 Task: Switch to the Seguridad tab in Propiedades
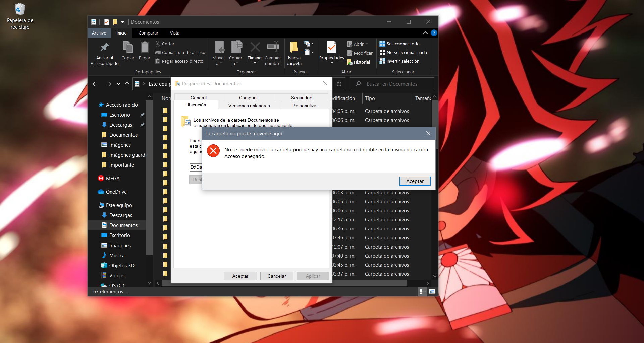coord(302,98)
